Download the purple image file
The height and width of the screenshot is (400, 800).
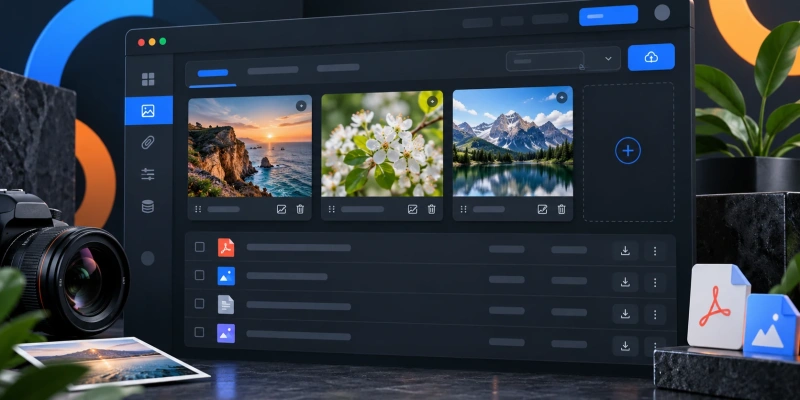[625, 346]
